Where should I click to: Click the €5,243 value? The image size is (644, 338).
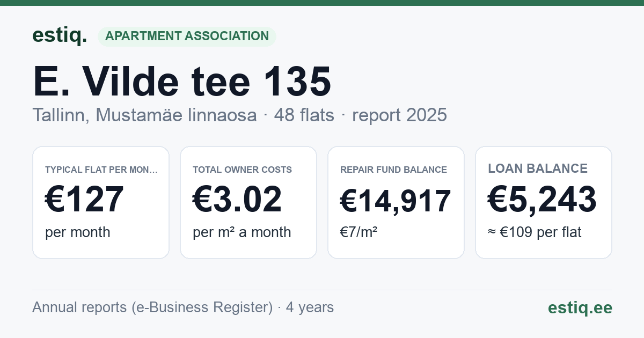click(x=542, y=200)
